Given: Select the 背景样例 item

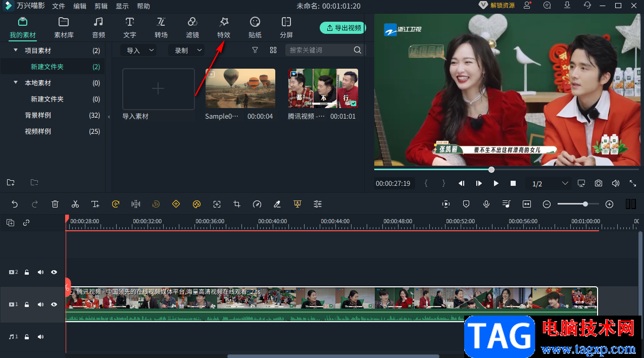Looking at the screenshot, I should [53, 115].
